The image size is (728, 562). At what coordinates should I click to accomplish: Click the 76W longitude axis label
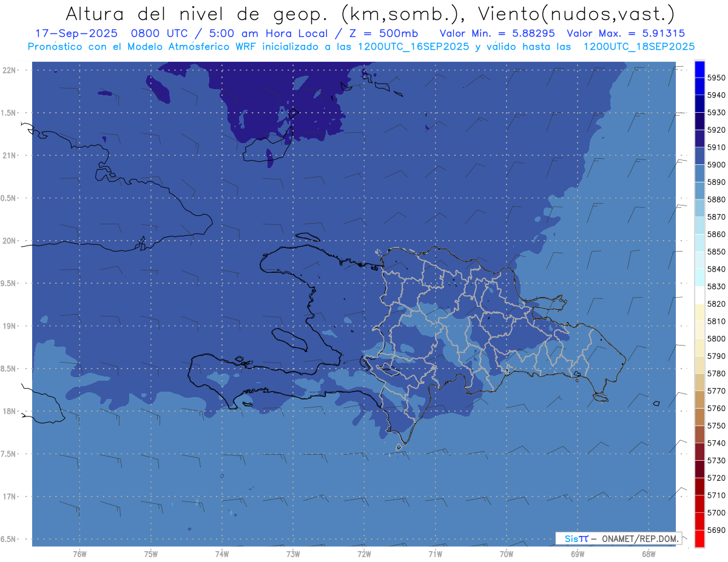pos(79,554)
